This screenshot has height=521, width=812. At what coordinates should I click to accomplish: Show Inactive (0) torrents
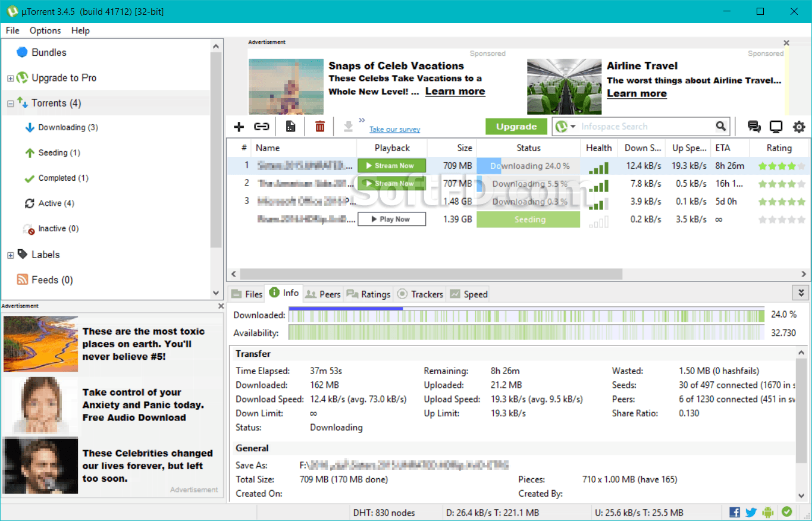(58, 228)
